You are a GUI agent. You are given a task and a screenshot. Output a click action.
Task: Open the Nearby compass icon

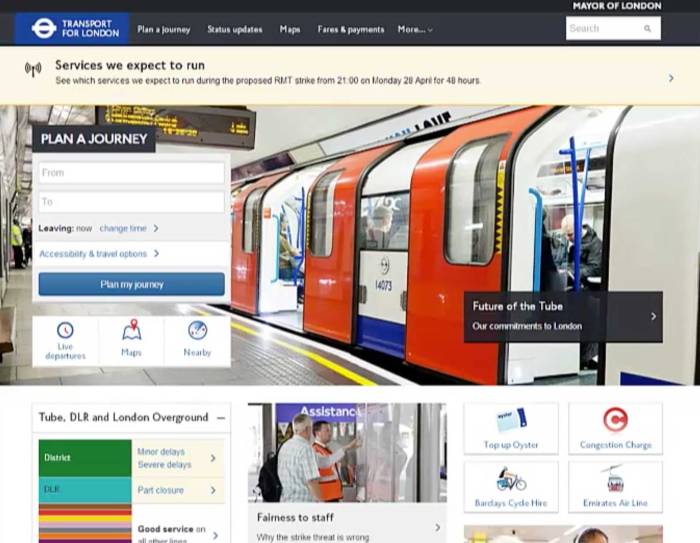[x=197, y=330]
